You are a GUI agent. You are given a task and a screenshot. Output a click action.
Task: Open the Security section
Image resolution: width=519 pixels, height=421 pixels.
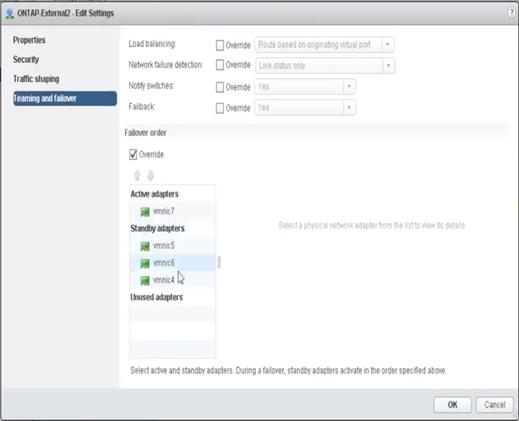pyautogui.click(x=26, y=59)
